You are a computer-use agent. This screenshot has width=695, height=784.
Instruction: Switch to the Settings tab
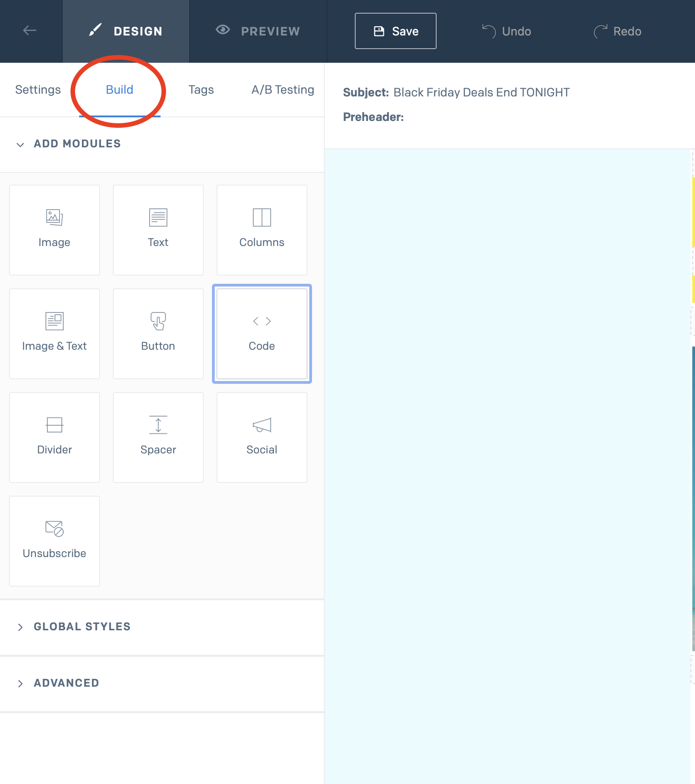[38, 90]
